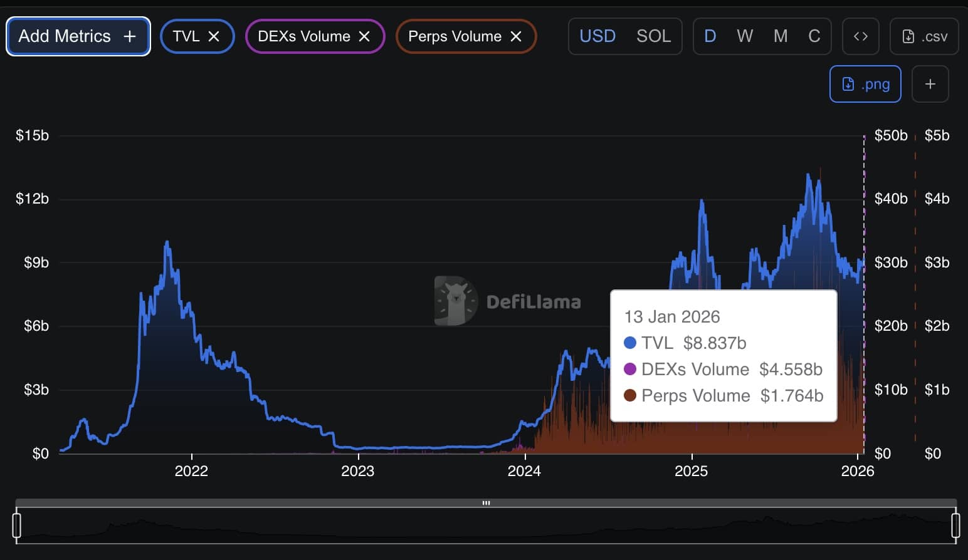Screen dimensions: 968x560
Task: Grab the right range slider handle
Action: (x=955, y=525)
